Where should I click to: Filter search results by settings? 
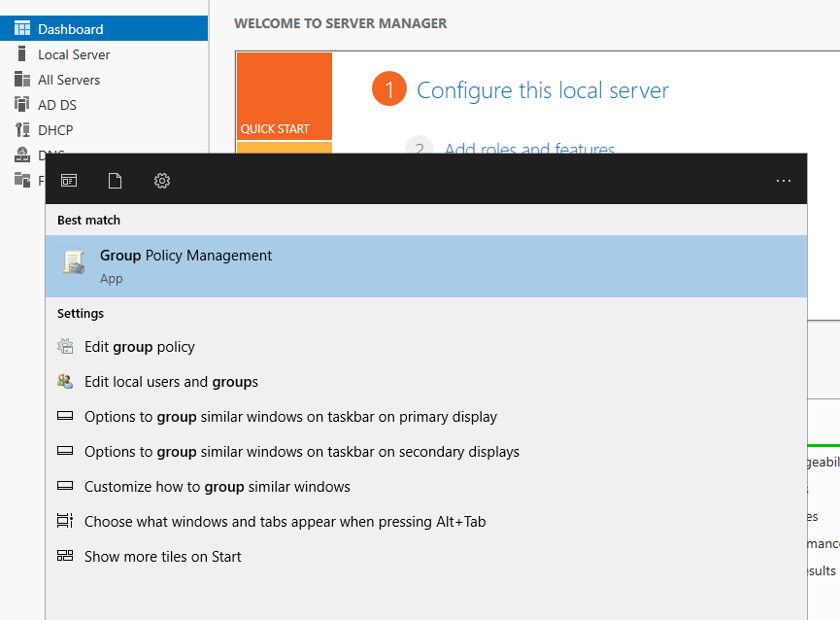point(162,181)
